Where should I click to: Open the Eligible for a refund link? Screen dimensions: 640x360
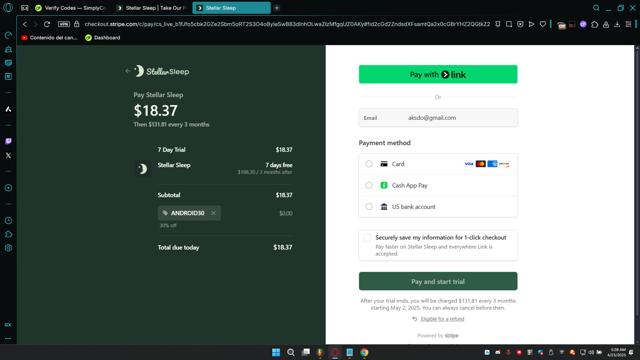coord(442,319)
